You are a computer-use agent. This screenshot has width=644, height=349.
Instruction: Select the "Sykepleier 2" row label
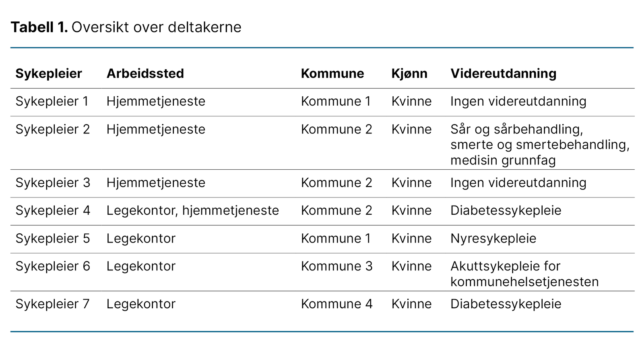53,129
